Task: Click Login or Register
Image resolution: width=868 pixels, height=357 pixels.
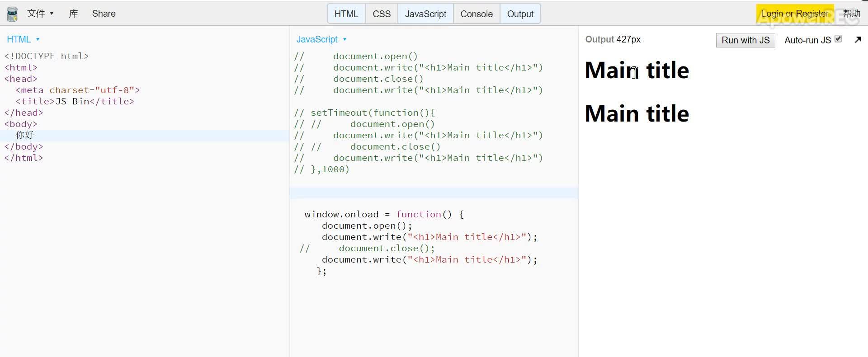Action: pos(795,14)
